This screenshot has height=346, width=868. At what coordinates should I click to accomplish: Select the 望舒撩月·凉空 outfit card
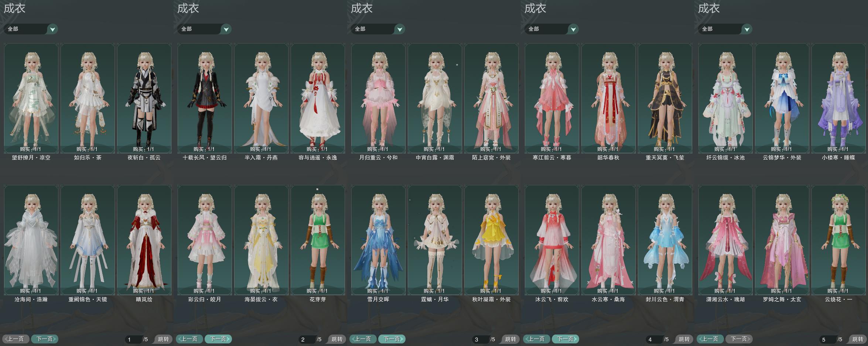pyautogui.click(x=31, y=98)
